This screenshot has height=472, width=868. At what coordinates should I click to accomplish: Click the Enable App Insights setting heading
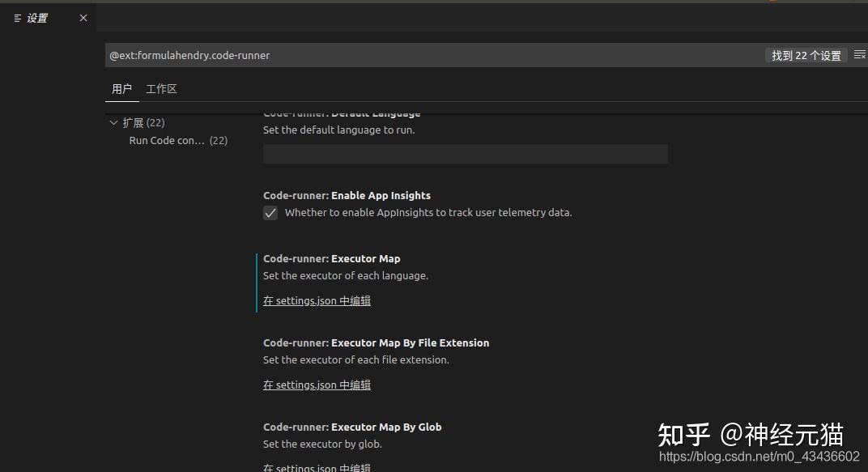tap(347, 195)
